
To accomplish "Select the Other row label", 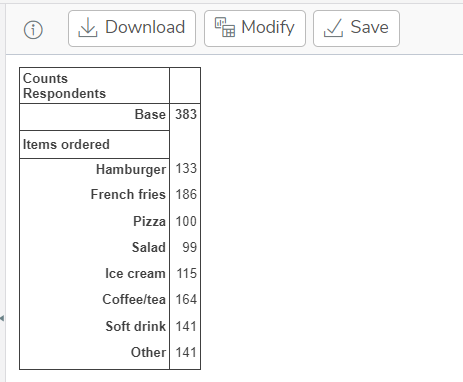I will click(148, 352).
